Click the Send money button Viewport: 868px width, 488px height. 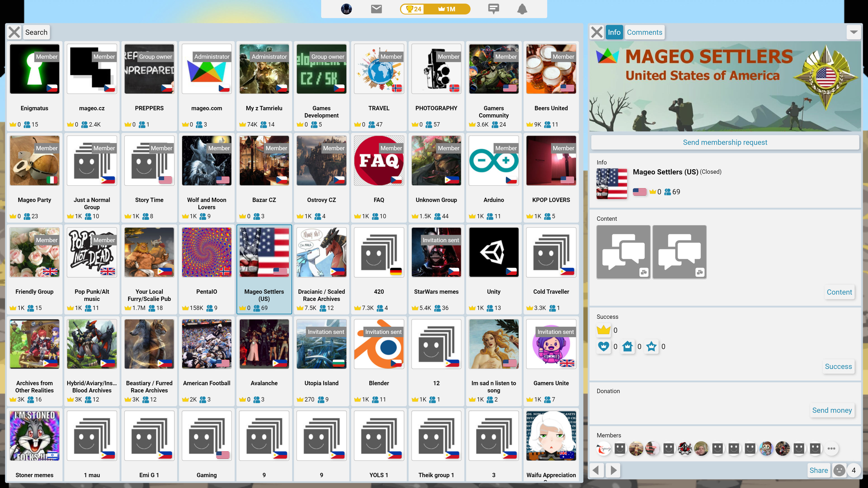pos(832,410)
